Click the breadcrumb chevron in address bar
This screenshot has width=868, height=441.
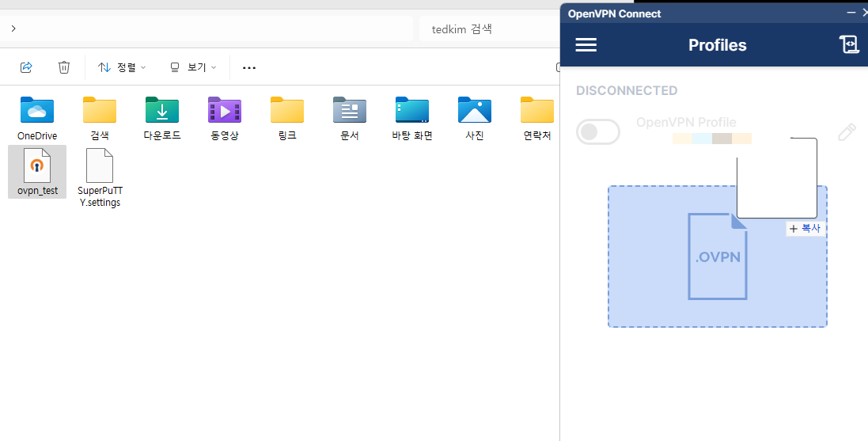13,29
